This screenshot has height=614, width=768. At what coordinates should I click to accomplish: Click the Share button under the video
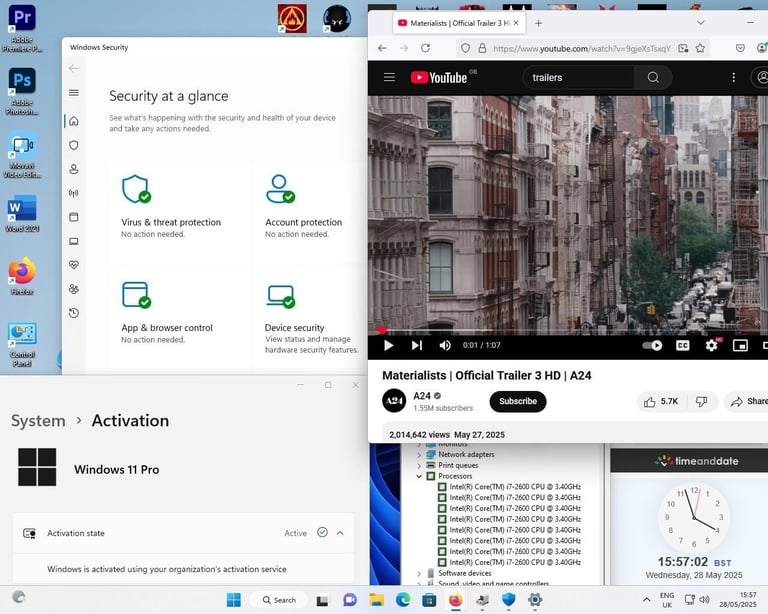click(x=748, y=401)
